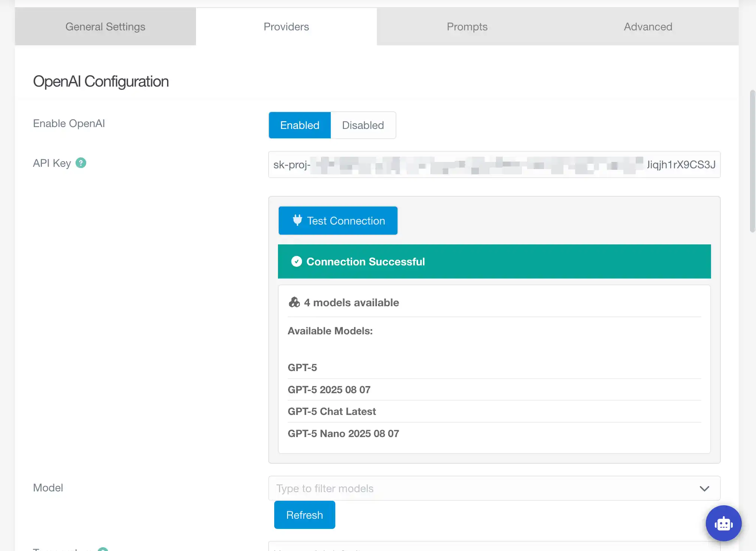Image resolution: width=756 pixels, height=551 pixels.
Task: Click the models cubes icon
Action: [x=294, y=302]
